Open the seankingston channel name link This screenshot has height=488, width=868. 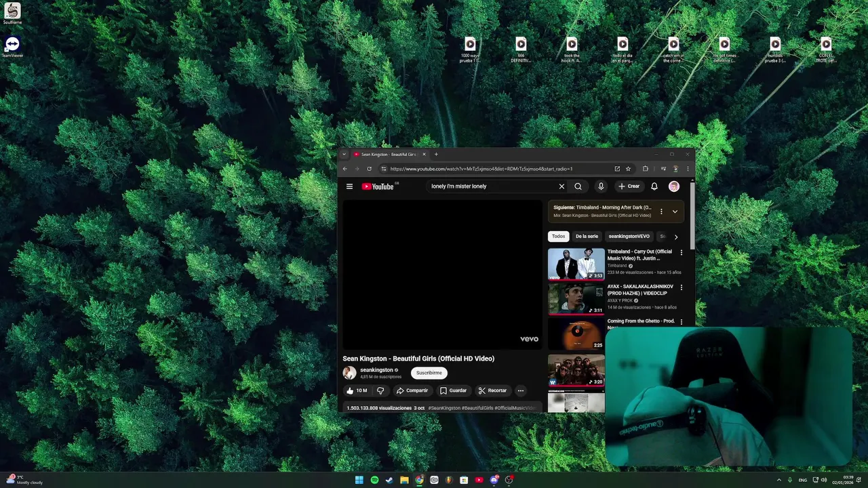pyautogui.click(x=376, y=370)
